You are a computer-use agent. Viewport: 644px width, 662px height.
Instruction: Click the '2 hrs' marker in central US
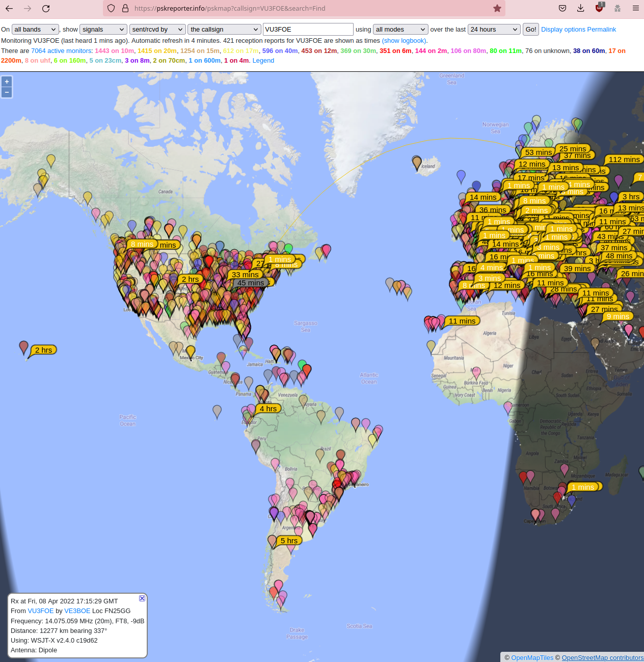pos(190,279)
